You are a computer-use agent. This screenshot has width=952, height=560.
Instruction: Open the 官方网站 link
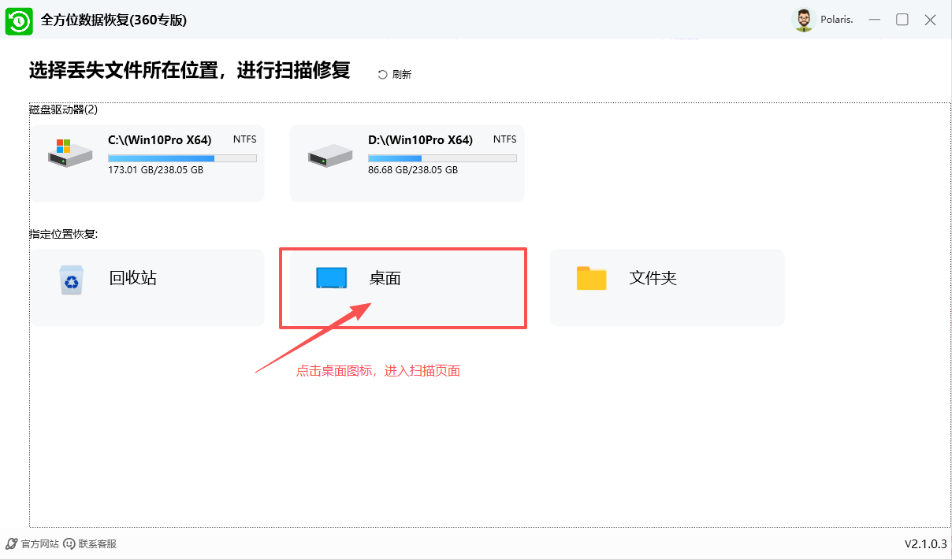coord(39,543)
